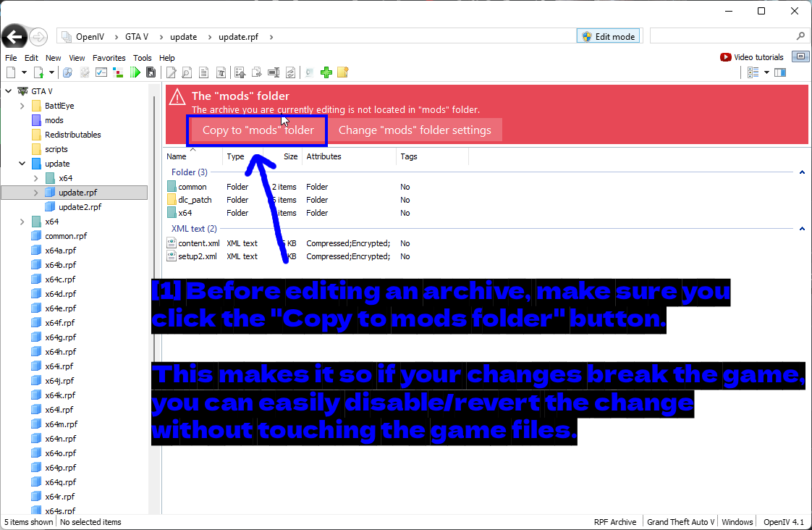
Task: Click the rebuild refresh document toolbar icon
Action: point(290,72)
